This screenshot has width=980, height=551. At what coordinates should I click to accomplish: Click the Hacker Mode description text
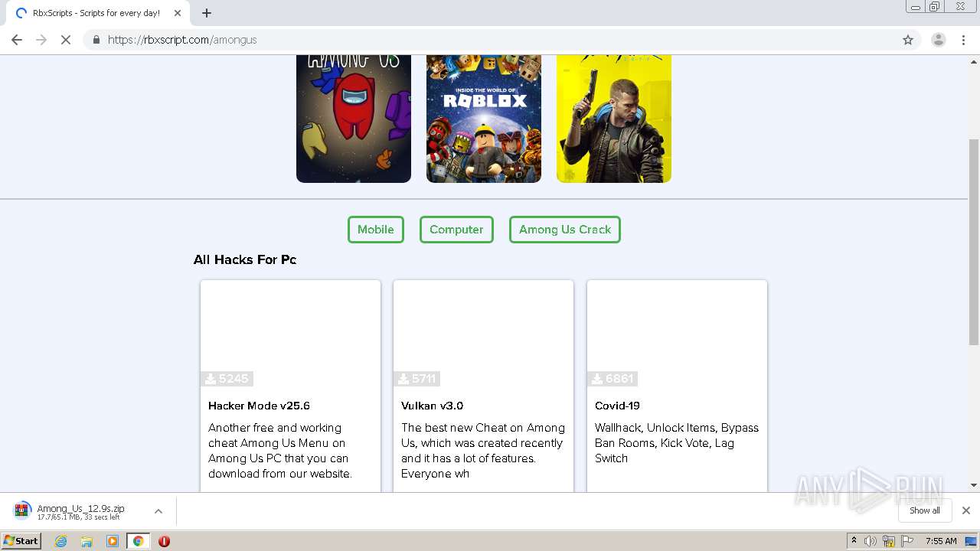[280, 451]
